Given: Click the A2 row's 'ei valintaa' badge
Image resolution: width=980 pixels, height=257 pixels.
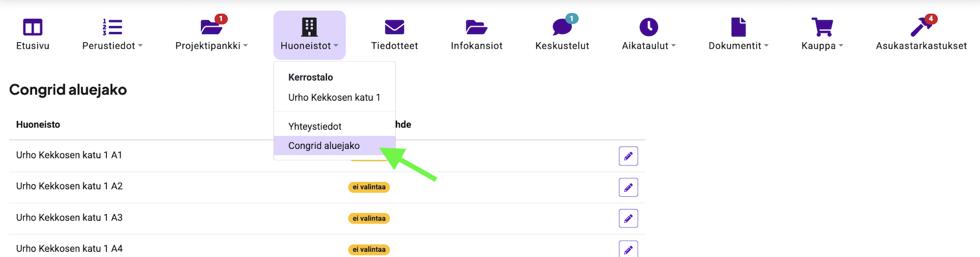Looking at the screenshot, I should pyautogui.click(x=369, y=188).
